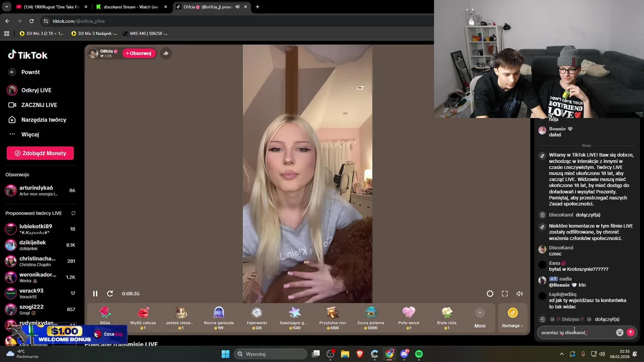The width and height of the screenshot is (644, 362).
Task: Open Spotify from the taskbar
Action: coord(419,354)
